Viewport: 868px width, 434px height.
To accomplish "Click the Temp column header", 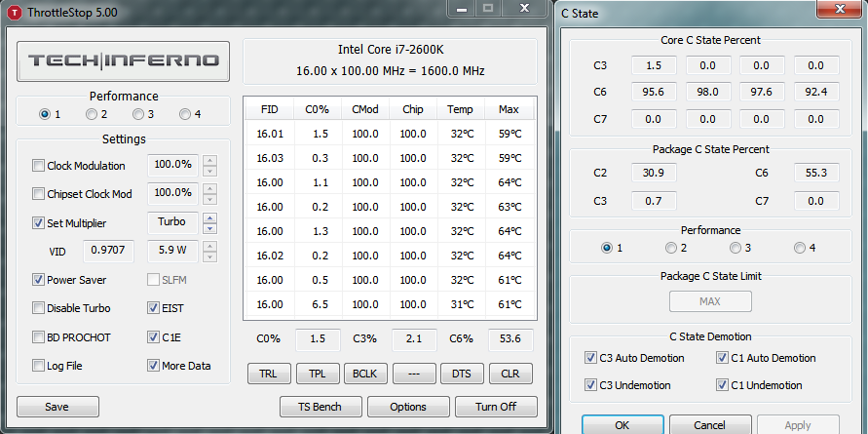I will [461, 110].
